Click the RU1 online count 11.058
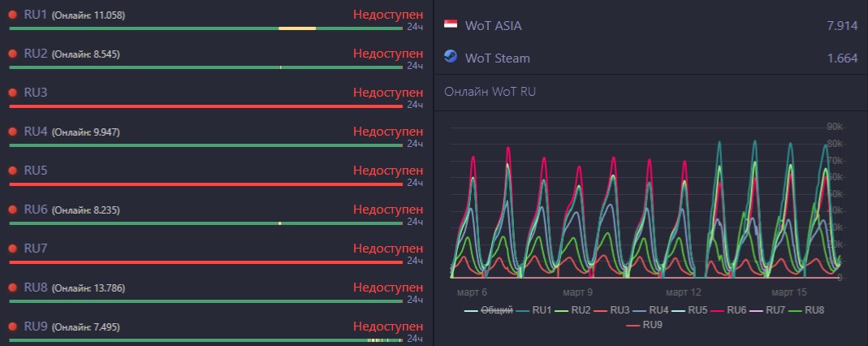This screenshot has height=346, width=868. (88, 15)
